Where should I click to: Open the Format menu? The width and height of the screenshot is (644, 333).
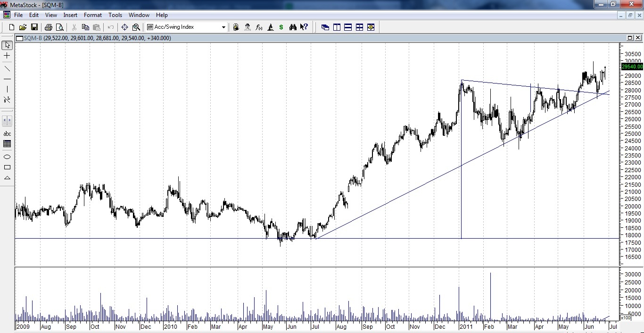pyautogui.click(x=93, y=15)
